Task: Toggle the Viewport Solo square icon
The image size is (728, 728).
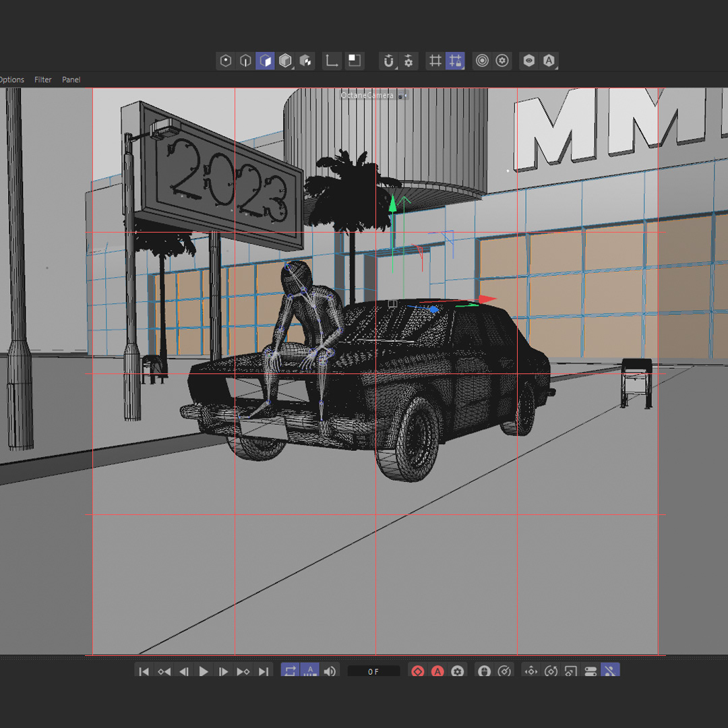Action: pyautogui.click(x=355, y=61)
